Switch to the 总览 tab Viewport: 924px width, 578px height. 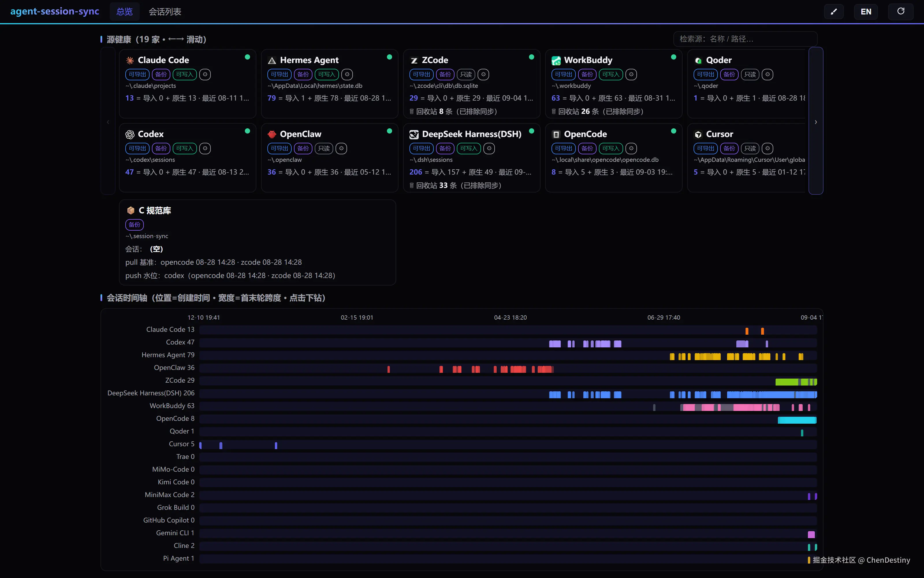pyautogui.click(x=124, y=12)
